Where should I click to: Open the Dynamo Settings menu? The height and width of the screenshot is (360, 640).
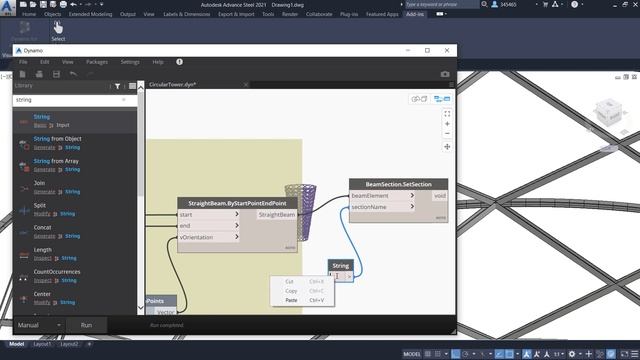[x=130, y=62]
